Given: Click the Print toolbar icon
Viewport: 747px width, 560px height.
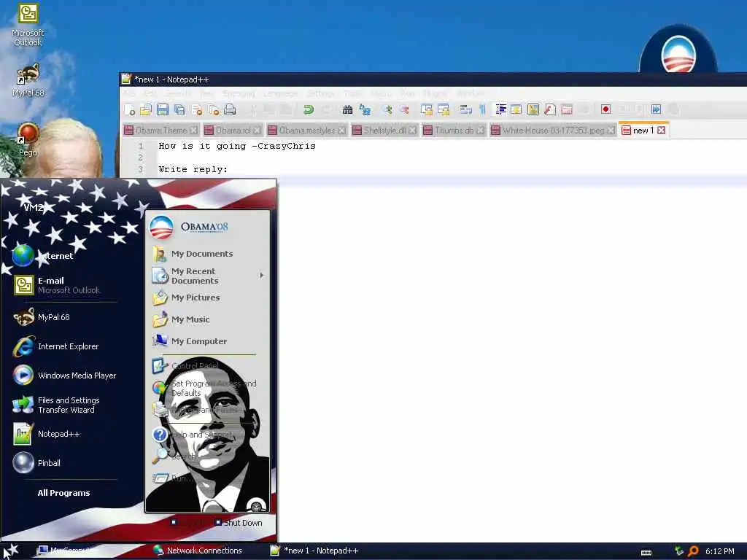Looking at the screenshot, I should pyautogui.click(x=230, y=110).
